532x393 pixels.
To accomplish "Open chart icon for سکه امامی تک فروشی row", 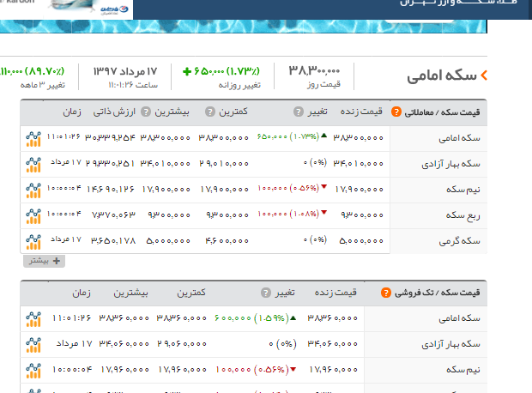I will pyautogui.click(x=33, y=319).
